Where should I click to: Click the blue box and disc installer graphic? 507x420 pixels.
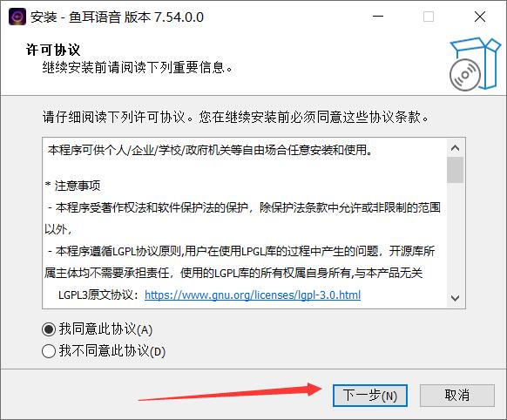click(x=475, y=64)
